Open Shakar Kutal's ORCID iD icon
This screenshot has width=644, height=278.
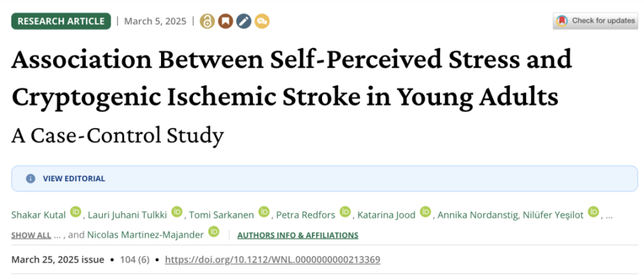point(76,212)
